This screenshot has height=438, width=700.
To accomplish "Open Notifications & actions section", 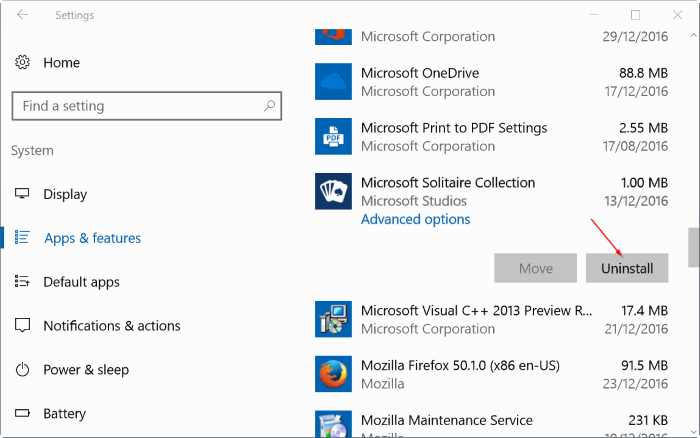I will point(112,326).
